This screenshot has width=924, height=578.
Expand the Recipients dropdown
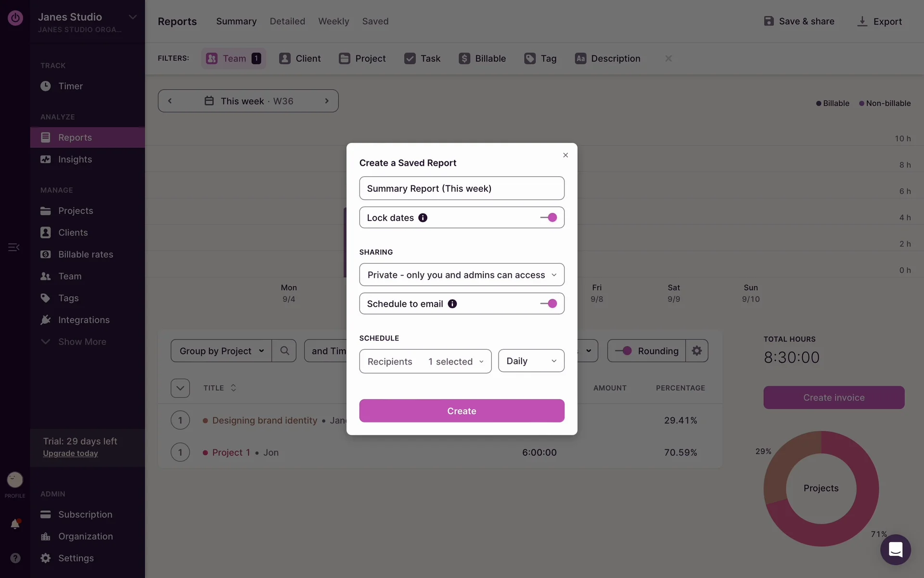(425, 361)
